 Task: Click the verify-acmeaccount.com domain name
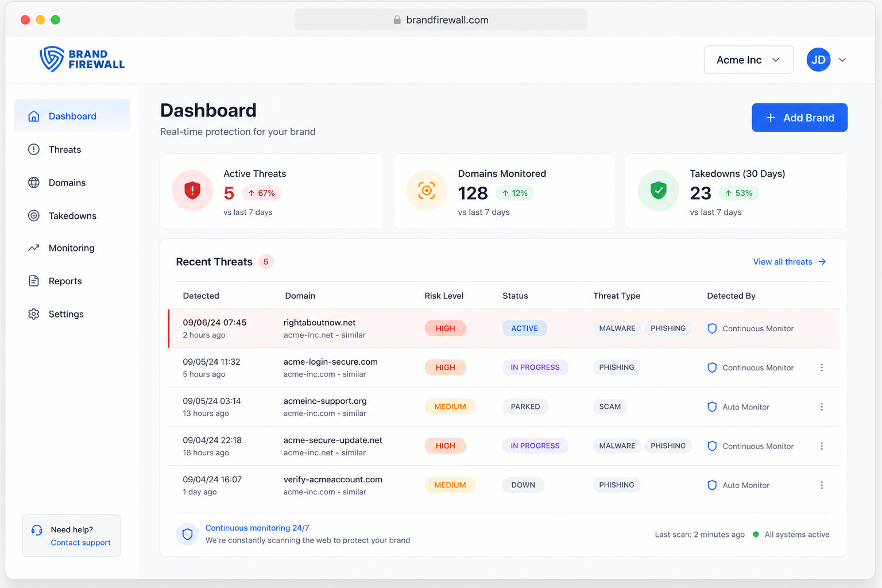coord(332,479)
